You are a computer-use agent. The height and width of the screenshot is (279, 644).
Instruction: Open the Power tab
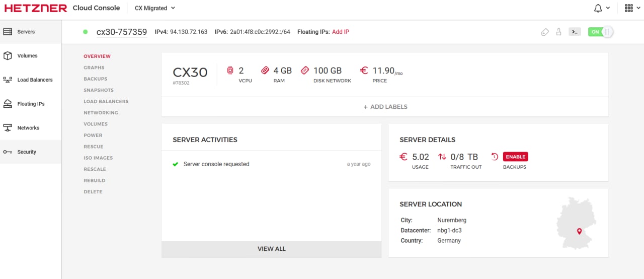tap(93, 135)
